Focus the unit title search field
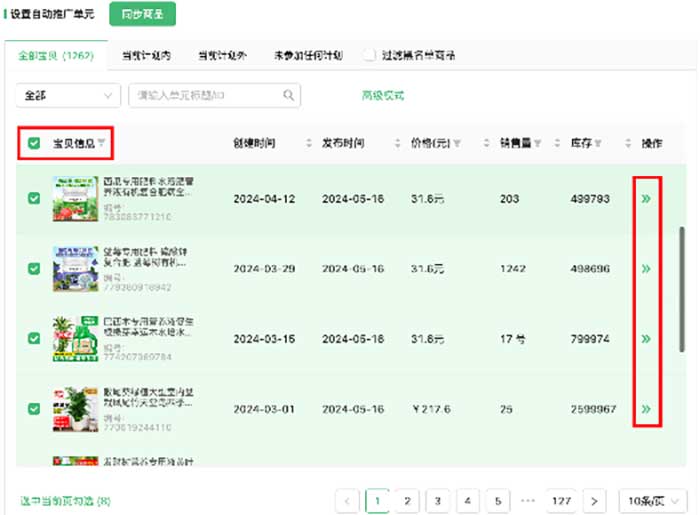This screenshot has height=515, width=700. point(214,96)
